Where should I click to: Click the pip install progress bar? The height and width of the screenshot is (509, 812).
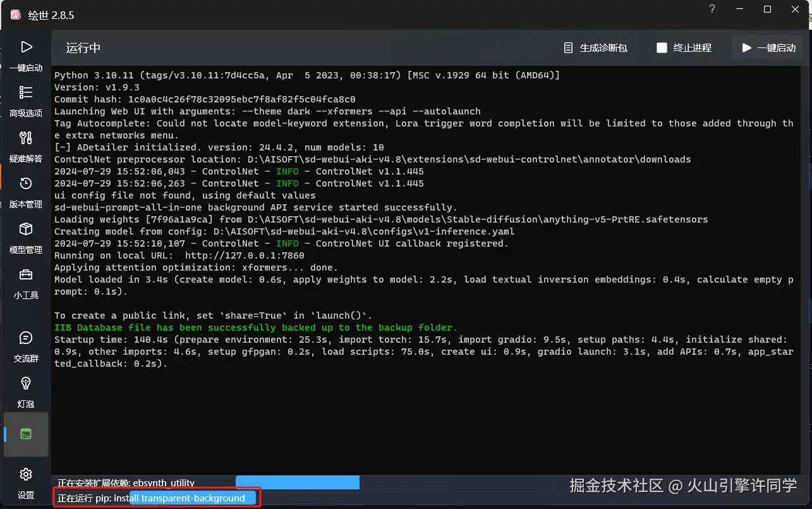(193, 498)
